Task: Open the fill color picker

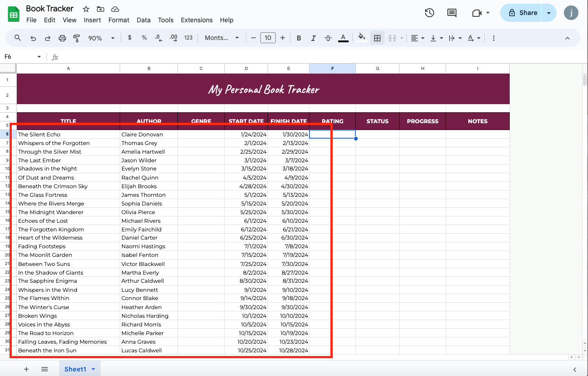Action: coord(362,38)
